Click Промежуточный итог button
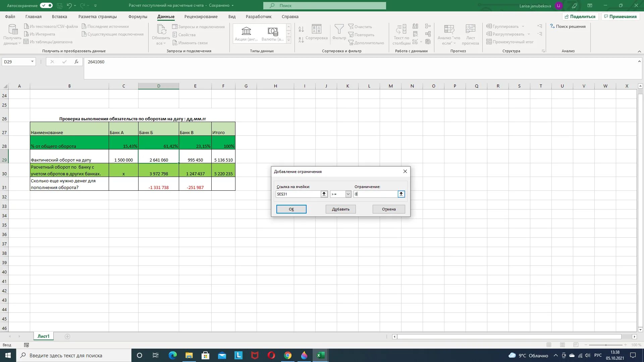The height and width of the screenshot is (362, 644). [x=510, y=42]
